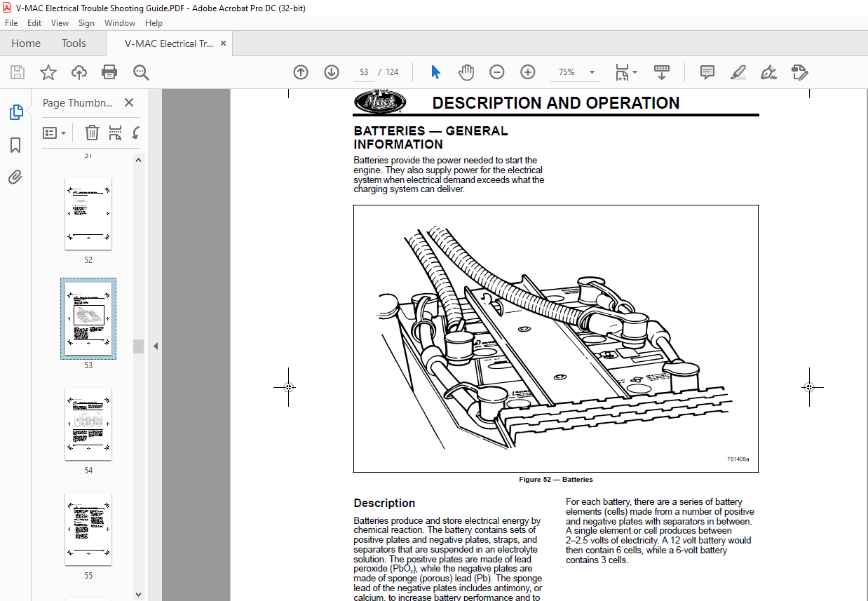The height and width of the screenshot is (601, 868).
Task: Click the thumbnails panel scrollbar handle
Action: 139,346
